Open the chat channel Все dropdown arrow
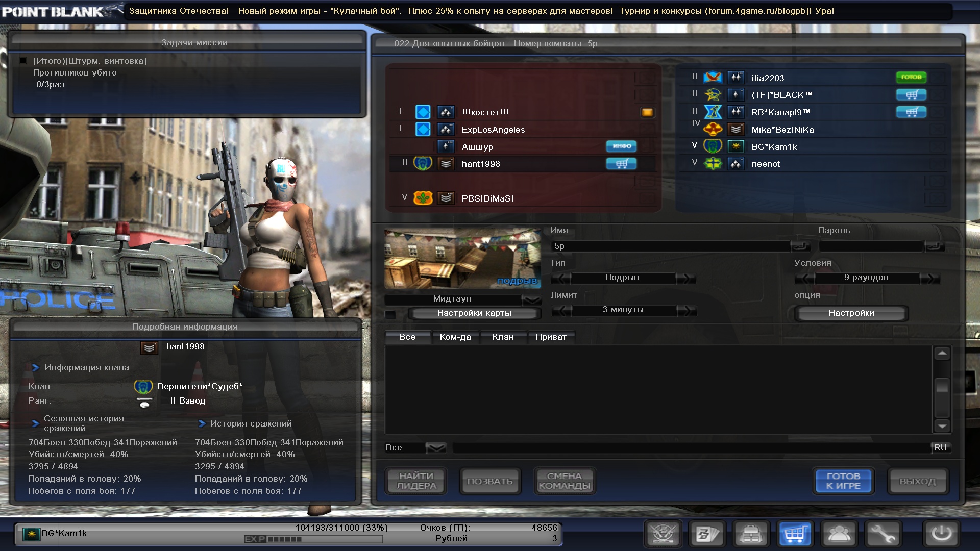 [x=435, y=448]
